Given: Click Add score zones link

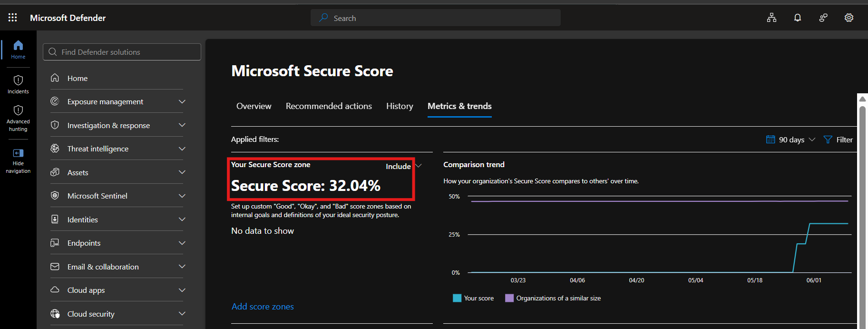Looking at the screenshot, I should (x=263, y=307).
